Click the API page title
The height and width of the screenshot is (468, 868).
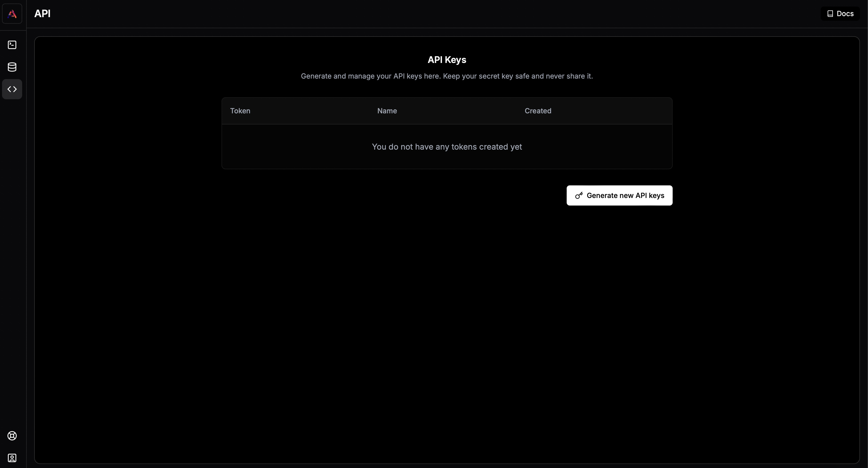[43, 14]
